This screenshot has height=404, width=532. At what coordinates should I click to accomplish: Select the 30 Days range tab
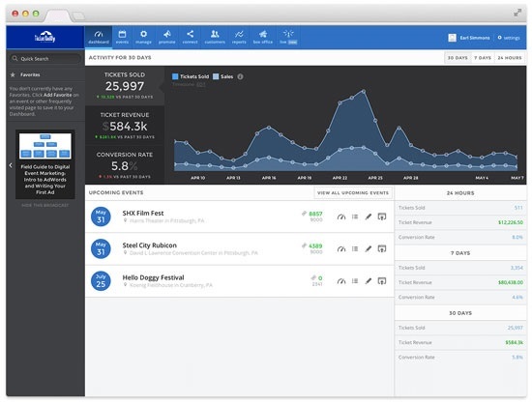(x=458, y=58)
